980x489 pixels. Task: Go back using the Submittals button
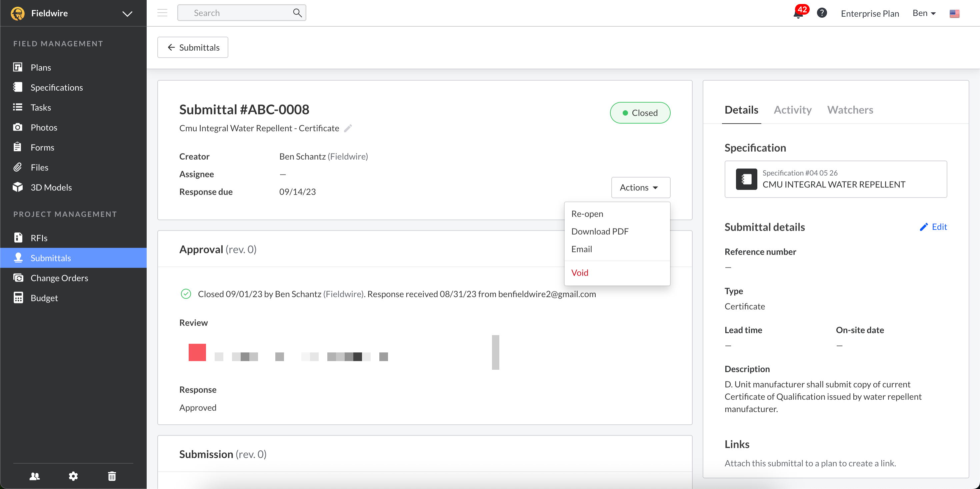pyautogui.click(x=193, y=48)
